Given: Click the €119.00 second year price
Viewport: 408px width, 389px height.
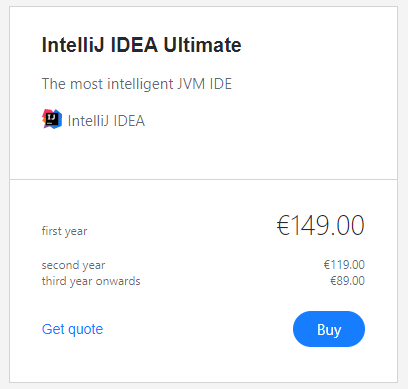Looking at the screenshot, I should 344,265.
